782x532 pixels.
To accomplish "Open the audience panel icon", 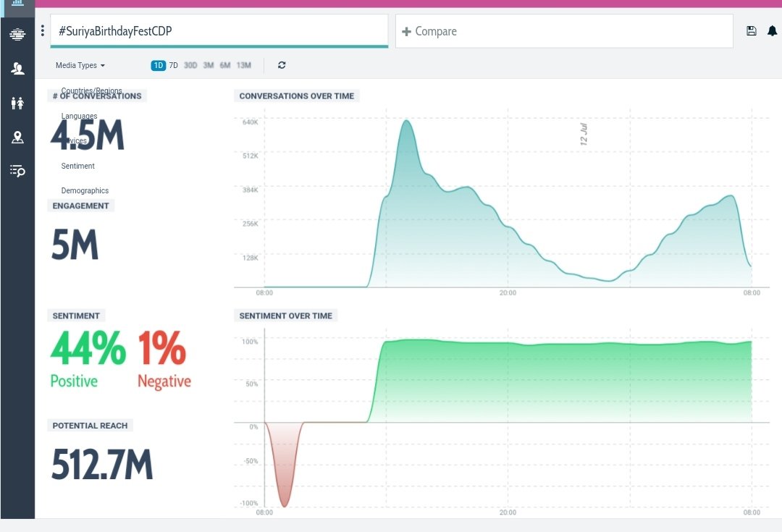I will (x=17, y=68).
